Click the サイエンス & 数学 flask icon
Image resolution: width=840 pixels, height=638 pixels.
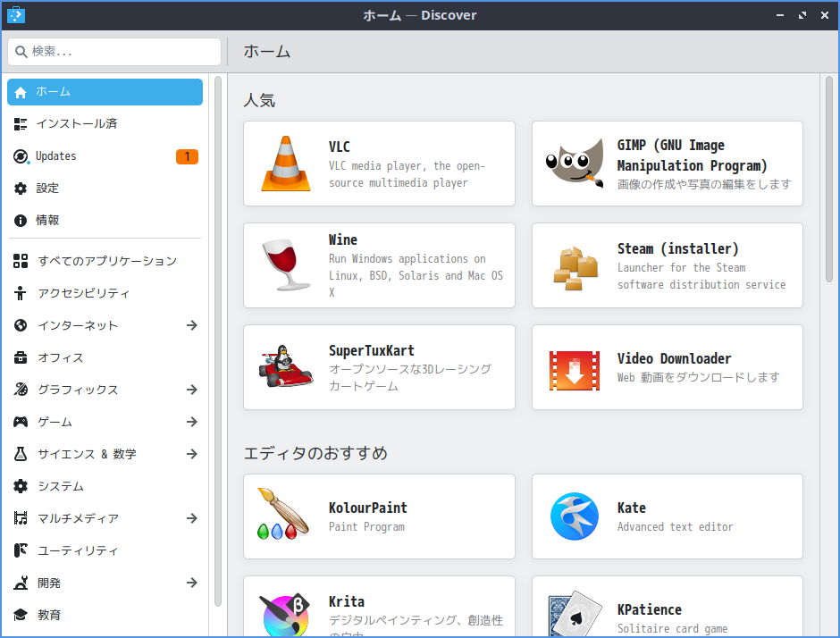[21, 454]
